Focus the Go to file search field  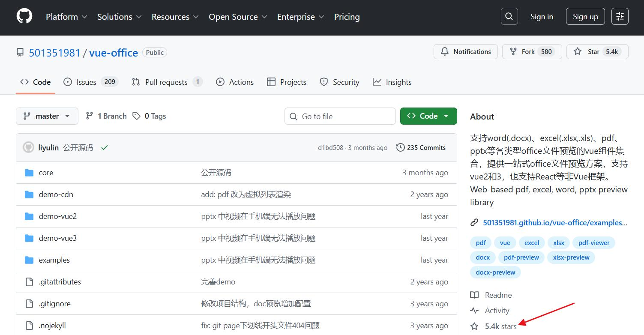click(340, 116)
